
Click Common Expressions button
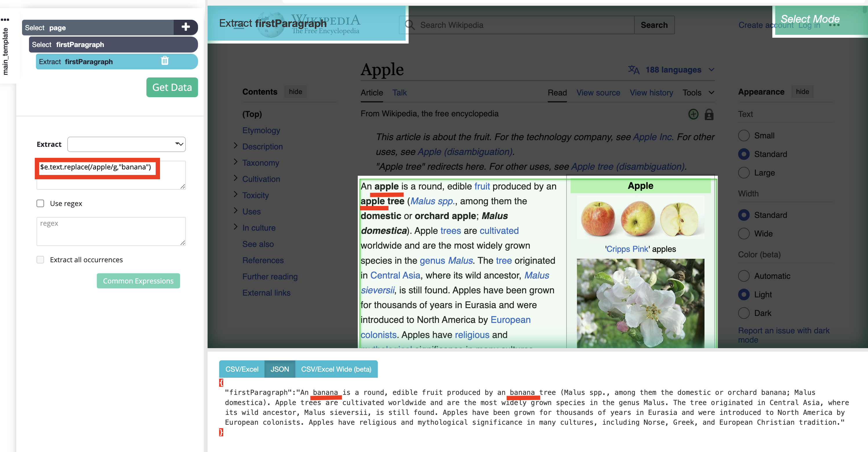tap(138, 281)
